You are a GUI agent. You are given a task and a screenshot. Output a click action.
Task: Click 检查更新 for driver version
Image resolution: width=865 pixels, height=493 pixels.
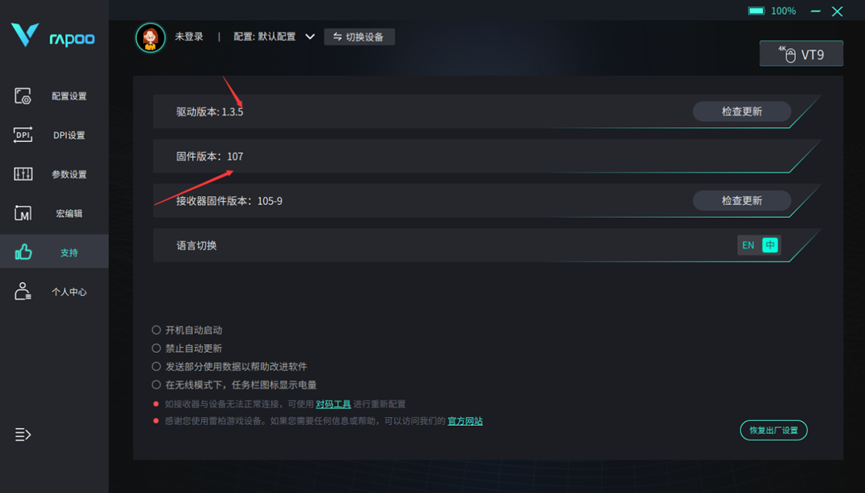pyautogui.click(x=741, y=111)
